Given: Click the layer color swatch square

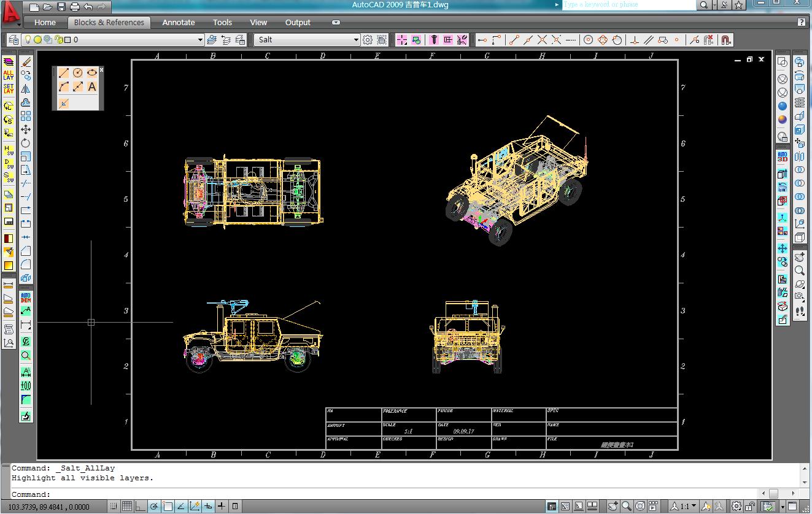Looking at the screenshot, I should pos(68,40).
